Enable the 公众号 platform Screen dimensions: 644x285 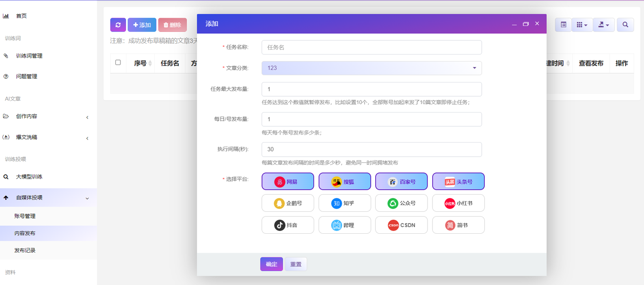click(401, 203)
